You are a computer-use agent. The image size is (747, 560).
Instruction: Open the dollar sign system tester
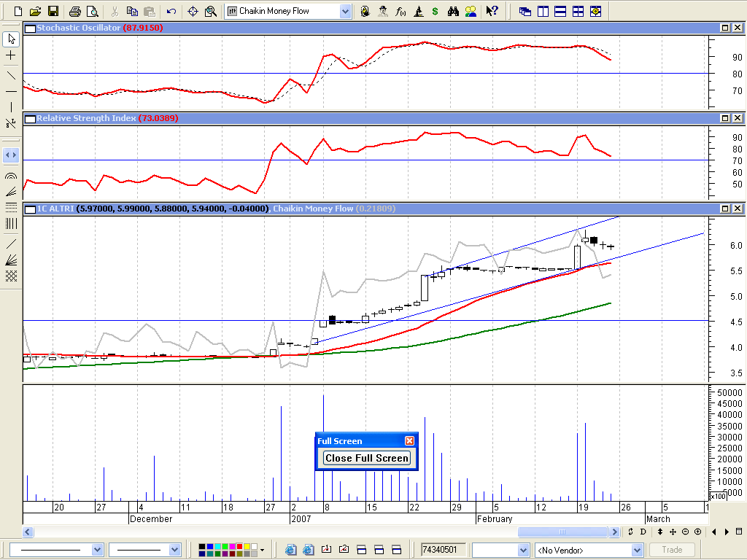pos(436,11)
